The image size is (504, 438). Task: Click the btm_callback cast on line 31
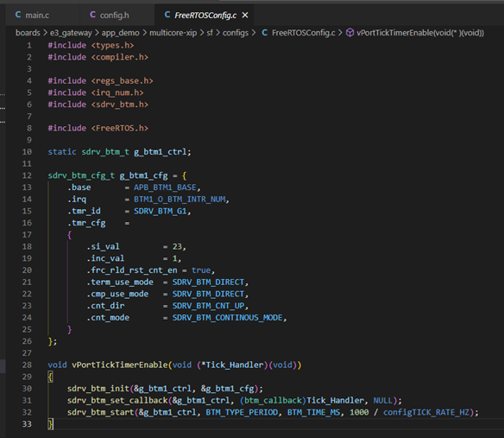pos(273,401)
